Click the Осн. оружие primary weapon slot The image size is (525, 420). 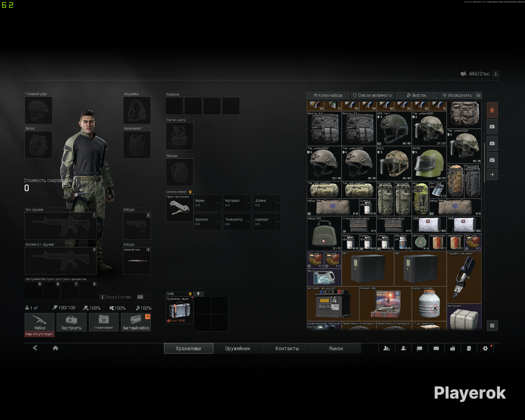coord(61,226)
